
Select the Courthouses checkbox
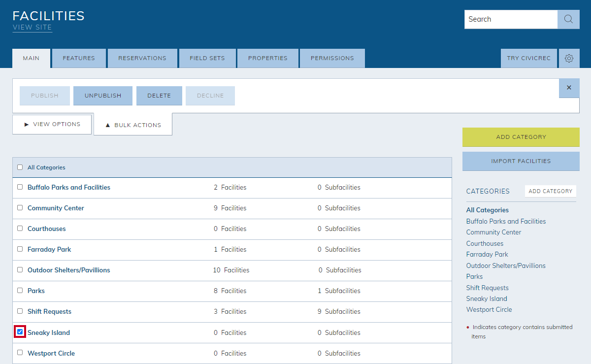click(x=20, y=229)
